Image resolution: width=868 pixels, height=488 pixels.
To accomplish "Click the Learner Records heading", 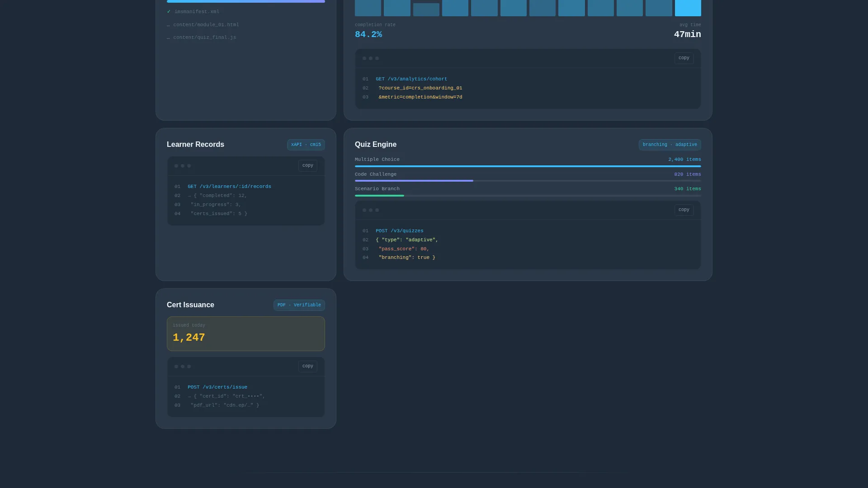I will pyautogui.click(x=195, y=145).
